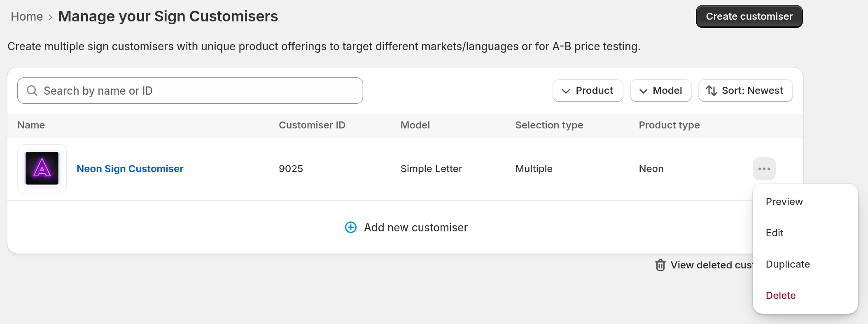868x324 pixels.
Task: Click the Customiser ID column header
Action: [x=312, y=125]
